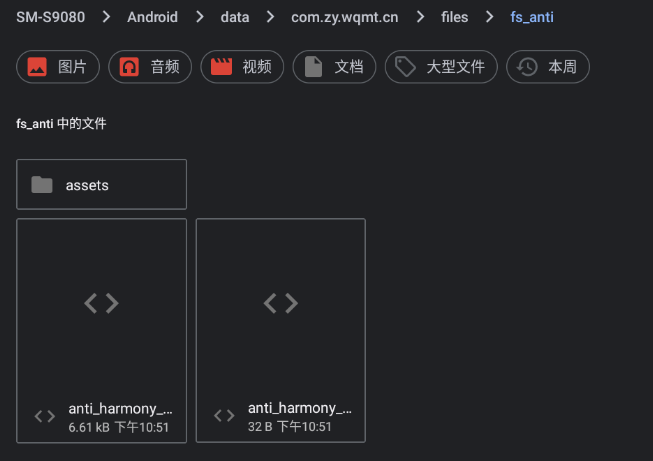Click chevron between data and com.zy.wqmt.cn
This screenshot has width=653, height=461.
(x=268, y=17)
